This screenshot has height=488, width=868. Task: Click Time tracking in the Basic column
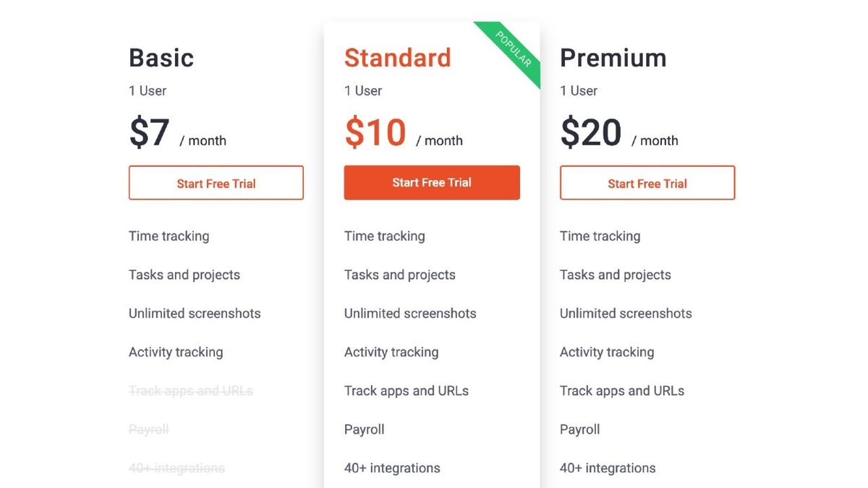coord(169,236)
